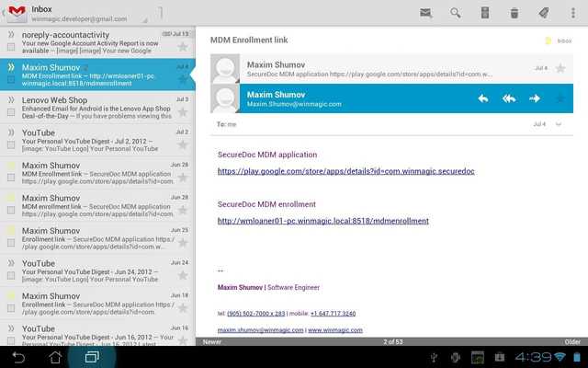Open the search magnifier icon
Screen dimensions: 588x368
pos(456,13)
